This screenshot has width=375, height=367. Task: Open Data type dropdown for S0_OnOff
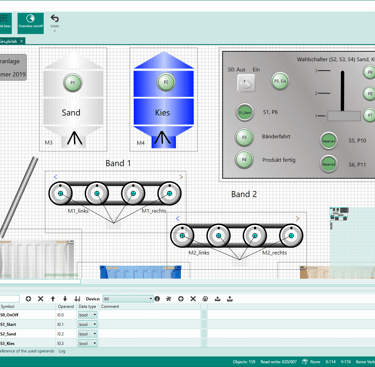click(88, 315)
